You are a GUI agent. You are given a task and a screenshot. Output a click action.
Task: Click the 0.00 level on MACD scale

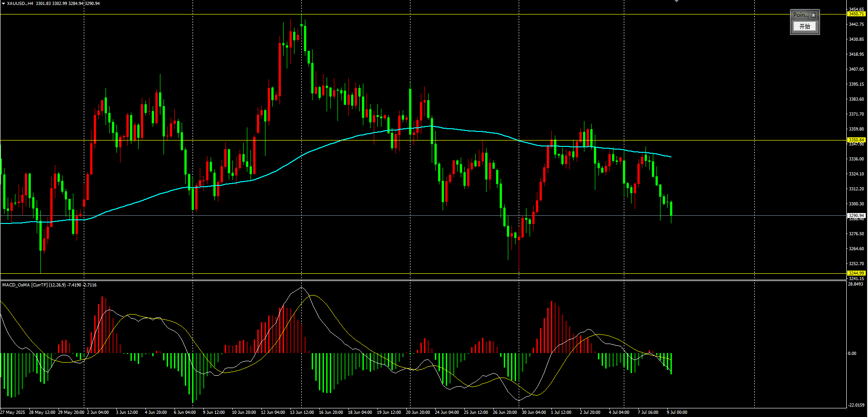pyautogui.click(x=852, y=354)
